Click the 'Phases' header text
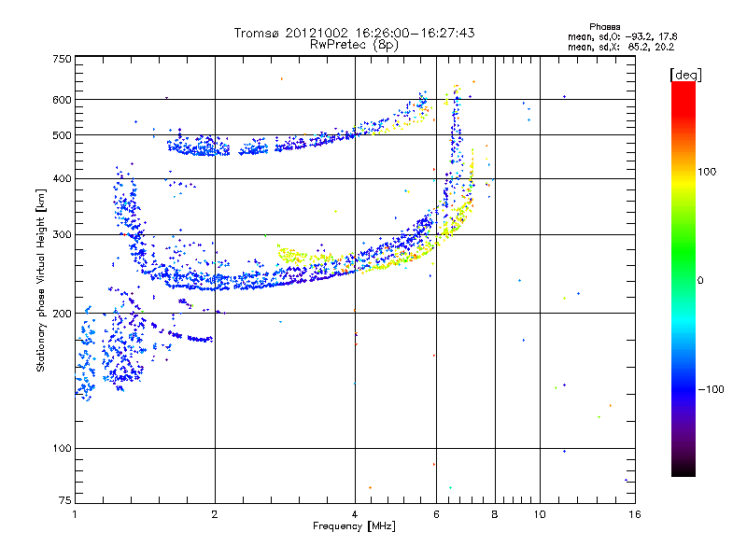This screenshot has height=560, width=747. 604,27
